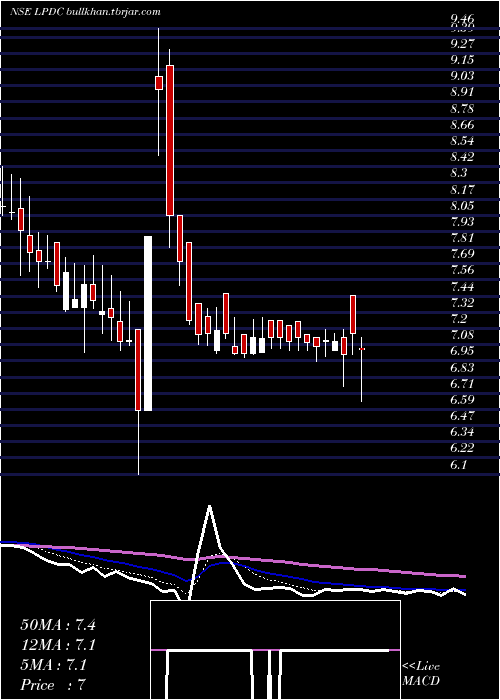The height and width of the screenshot is (700, 500).
Task: Click the 6.71 price axis label
Action: pyautogui.click(x=462, y=383)
